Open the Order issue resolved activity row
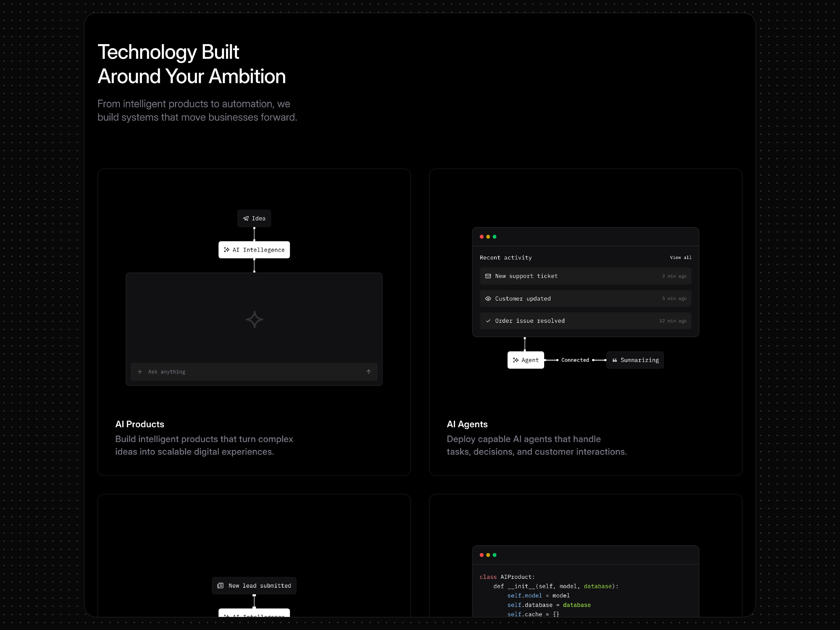This screenshot has height=630, width=840. click(586, 321)
